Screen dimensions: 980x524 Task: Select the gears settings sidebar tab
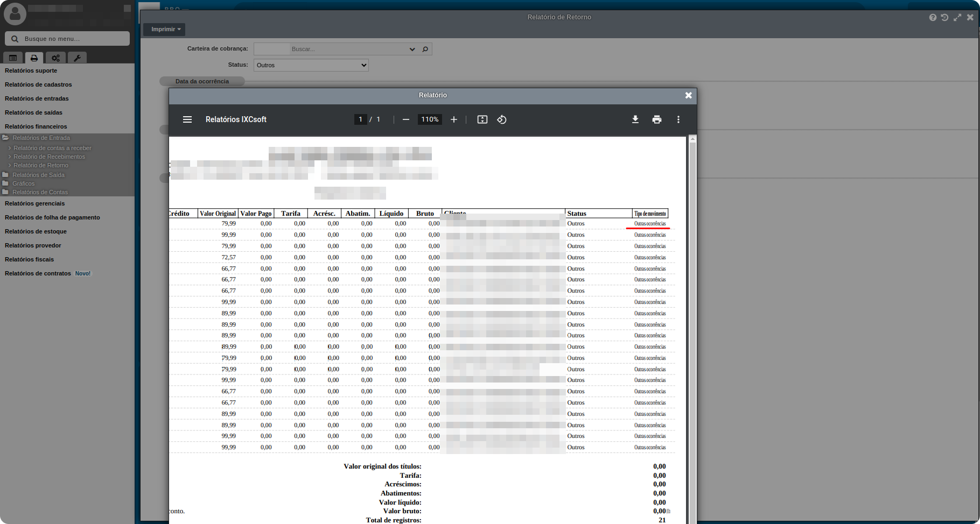(x=55, y=58)
